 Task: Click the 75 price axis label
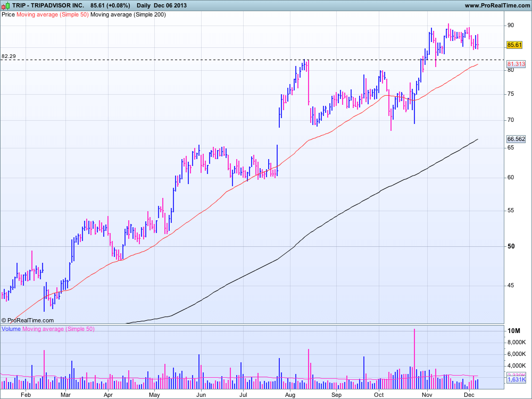(511, 94)
